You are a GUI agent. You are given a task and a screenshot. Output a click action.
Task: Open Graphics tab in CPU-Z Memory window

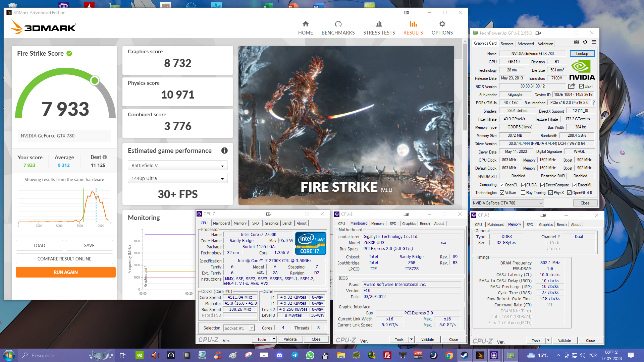pyautogui.click(x=546, y=224)
